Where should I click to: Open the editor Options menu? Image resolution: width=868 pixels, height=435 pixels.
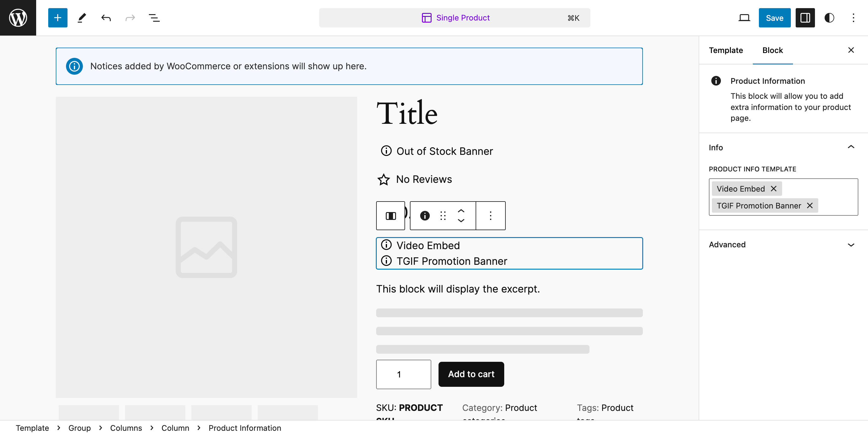(854, 18)
